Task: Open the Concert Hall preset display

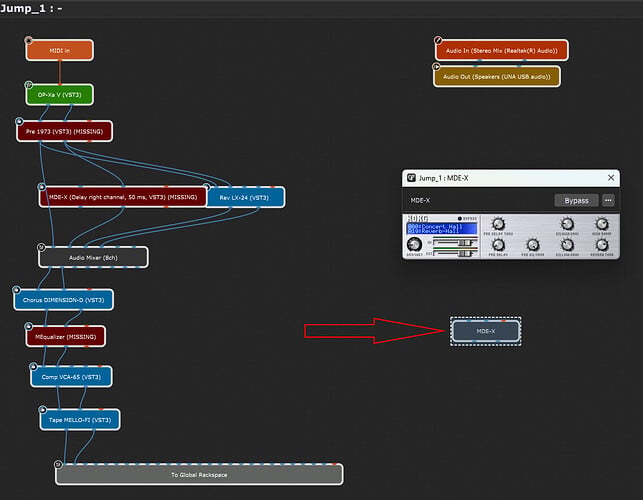Action: coord(442,228)
